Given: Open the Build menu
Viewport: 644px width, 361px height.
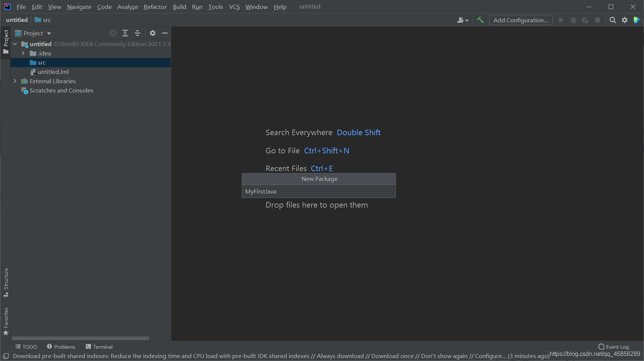Looking at the screenshot, I should [x=179, y=7].
